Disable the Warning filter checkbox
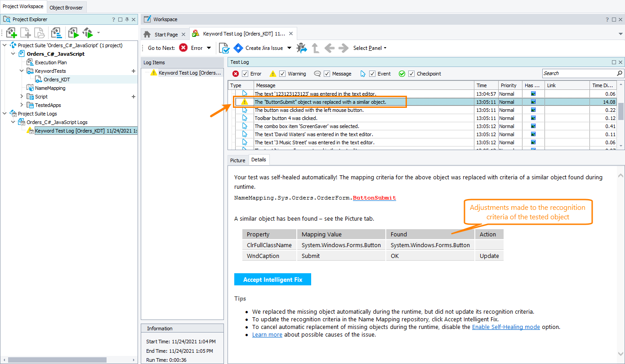 (282, 74)
